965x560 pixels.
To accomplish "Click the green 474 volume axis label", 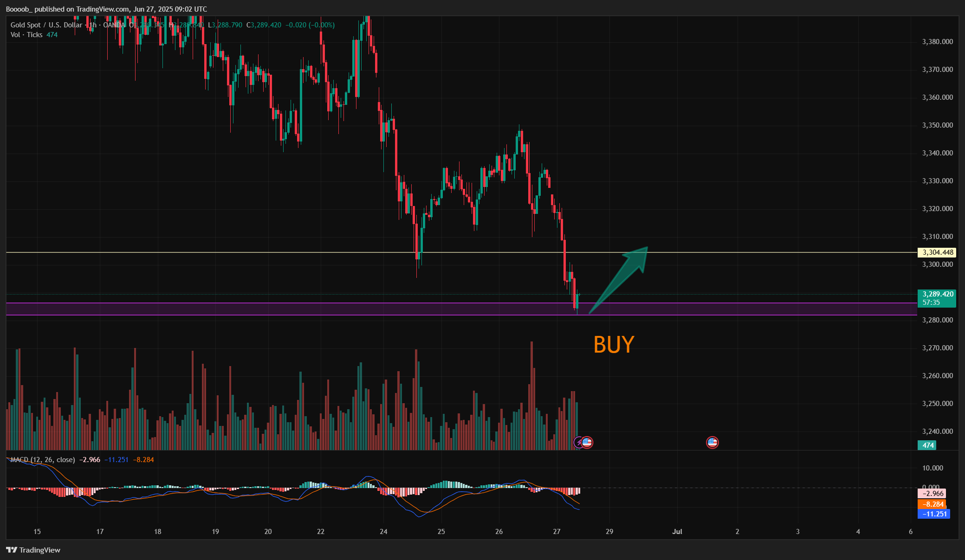I will 927,445.
